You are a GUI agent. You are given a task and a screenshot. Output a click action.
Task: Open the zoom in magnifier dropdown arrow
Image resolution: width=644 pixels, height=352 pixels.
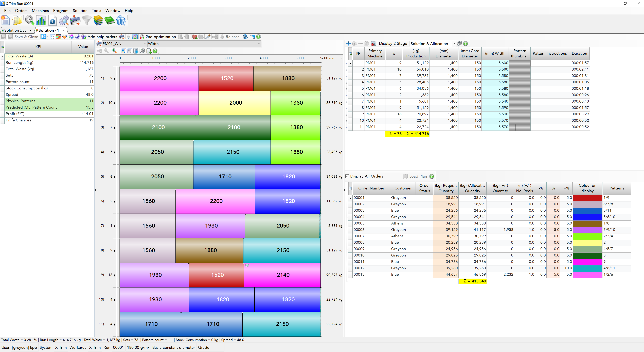[x=118, y=51]
